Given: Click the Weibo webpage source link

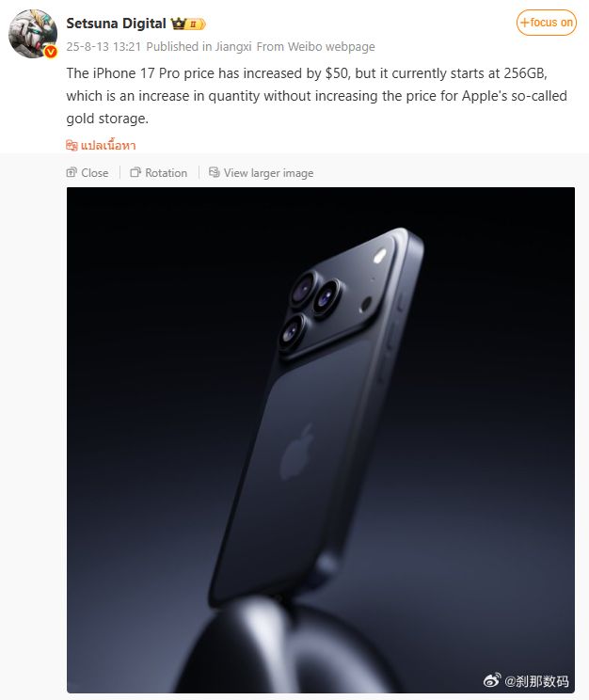Looking at the screenshot, I should click(331, 46).
